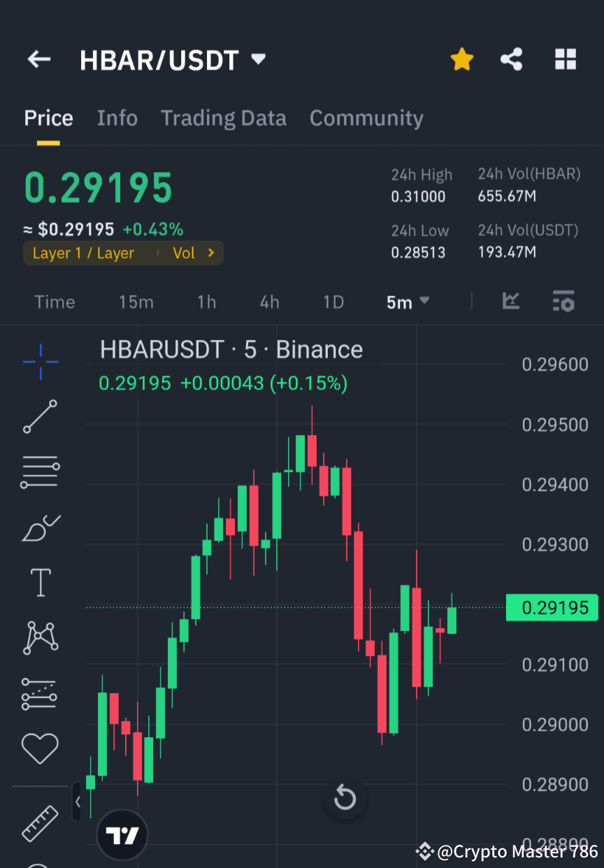Screen dimensions: 604x868
Task: Collapse the drawing tools sidebar
Action: pos(78,803)
